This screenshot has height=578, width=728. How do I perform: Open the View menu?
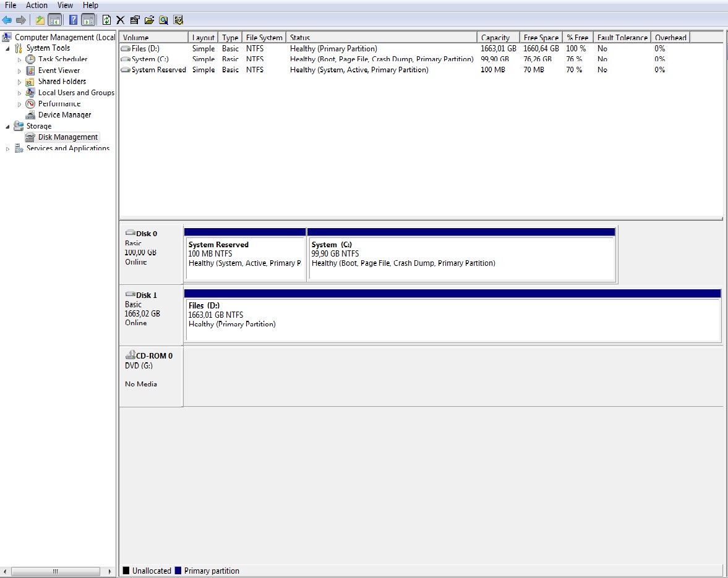(x=65, y=5)
